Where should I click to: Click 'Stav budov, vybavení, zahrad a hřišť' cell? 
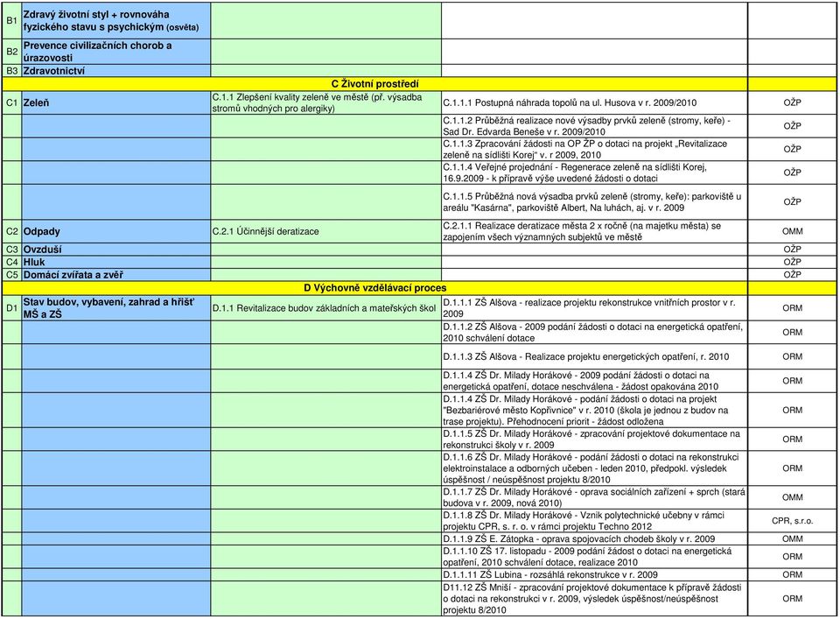(x=116, y=308)
